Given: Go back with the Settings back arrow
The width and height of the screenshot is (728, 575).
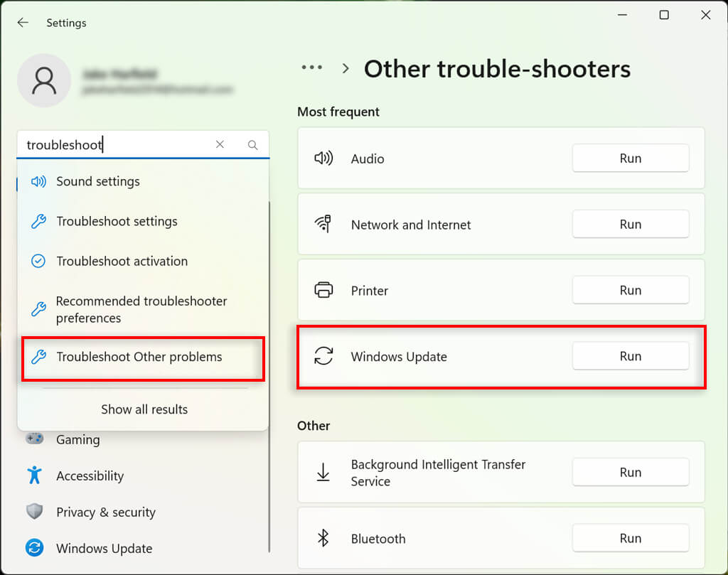Looking at the screenshot, I should pos(23,22).
